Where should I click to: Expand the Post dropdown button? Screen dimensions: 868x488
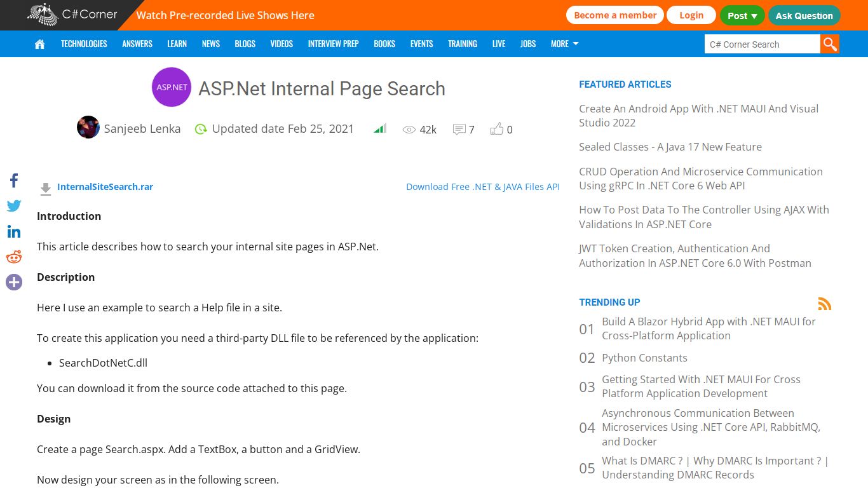coord(742,15)
